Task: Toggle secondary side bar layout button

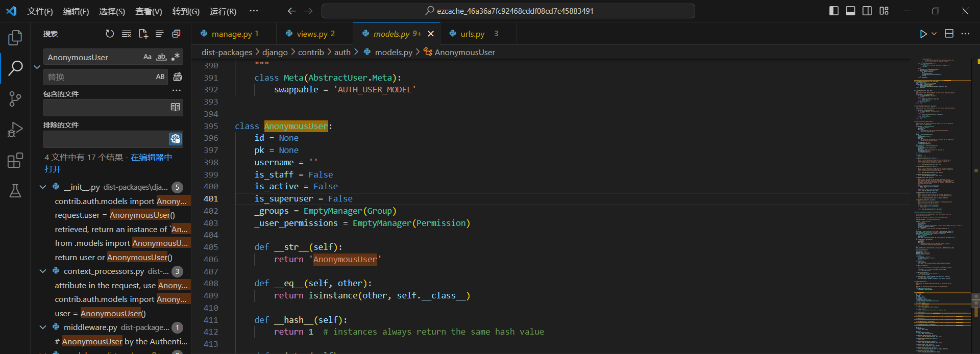Action: tap(867, 11)
